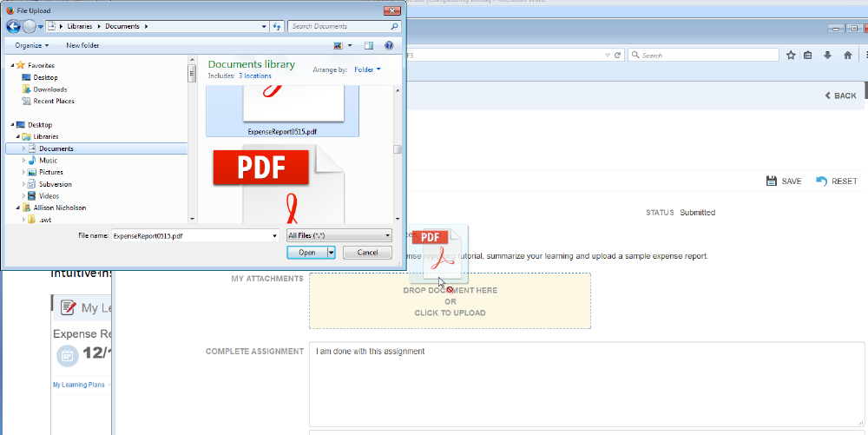Open the bookmarks list icon in Firefox
868x435 pixels.
(x=807, y=56)
